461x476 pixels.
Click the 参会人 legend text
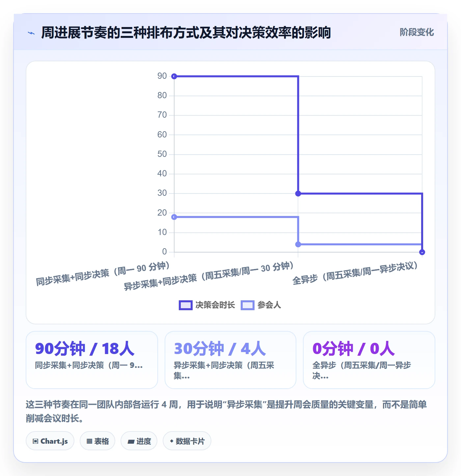pos(269,305)
